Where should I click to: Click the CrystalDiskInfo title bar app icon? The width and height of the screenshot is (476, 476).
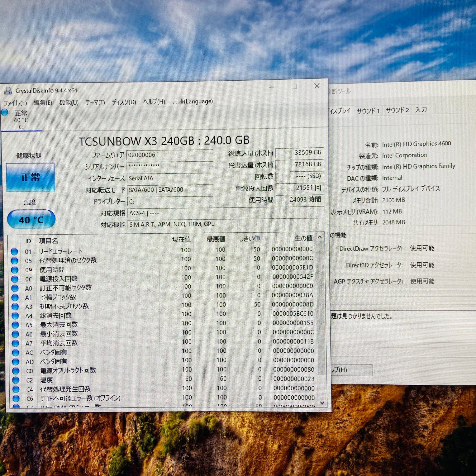point(8,91)
